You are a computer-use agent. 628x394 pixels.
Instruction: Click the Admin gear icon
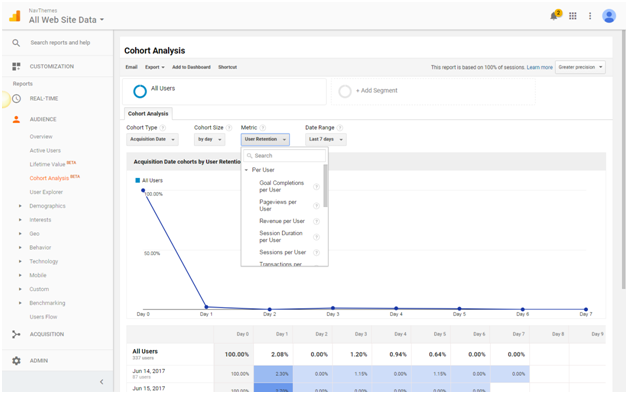pos(16,361)
